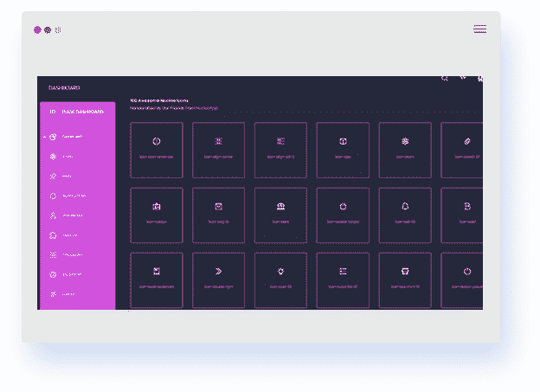Select the bullet-list icon card in bottom row
Image resolution: width=540 pixels, height=392 pixels.
[343, 279]
